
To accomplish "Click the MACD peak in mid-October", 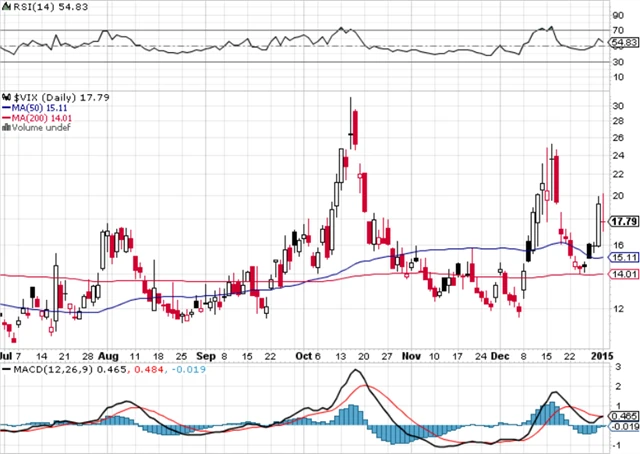I will tap(356, 372).
